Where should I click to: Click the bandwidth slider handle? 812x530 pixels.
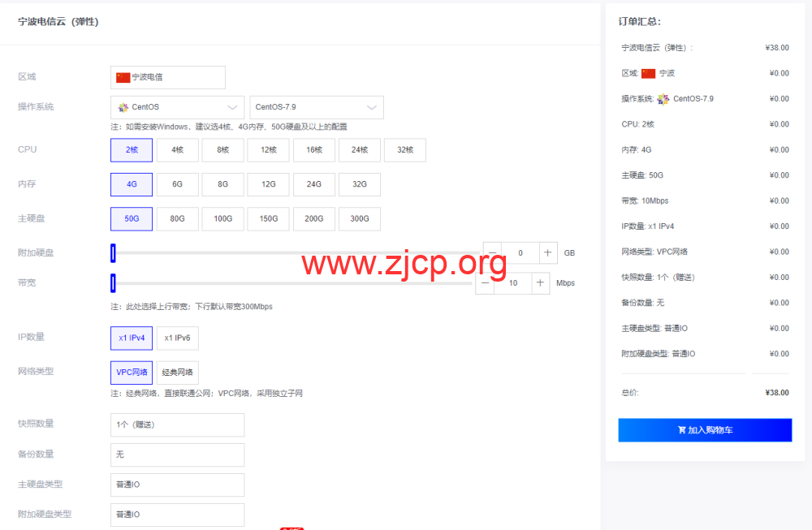(x=113, y=283)
